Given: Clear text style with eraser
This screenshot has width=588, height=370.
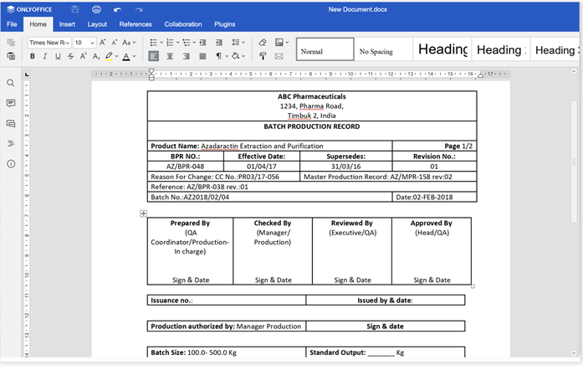Looking at the screenshot, I should coord(263,43).
